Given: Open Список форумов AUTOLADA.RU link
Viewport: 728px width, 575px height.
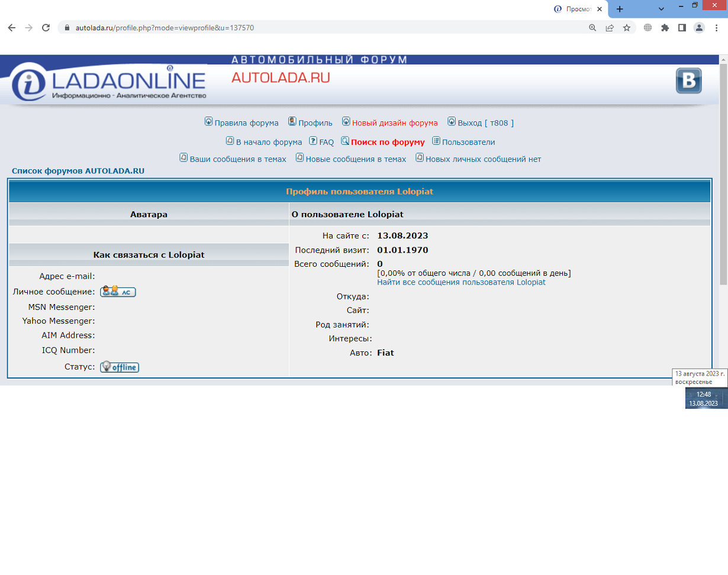Looking at the screenshot, I should [x=78, y=171].
